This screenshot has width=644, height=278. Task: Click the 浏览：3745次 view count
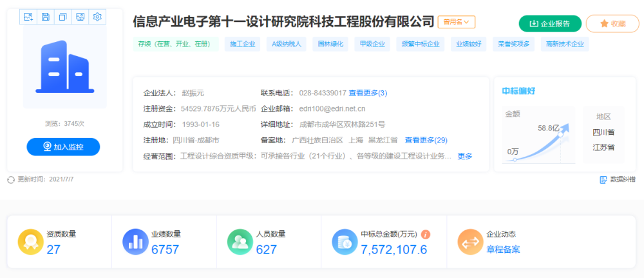point(65,123)
